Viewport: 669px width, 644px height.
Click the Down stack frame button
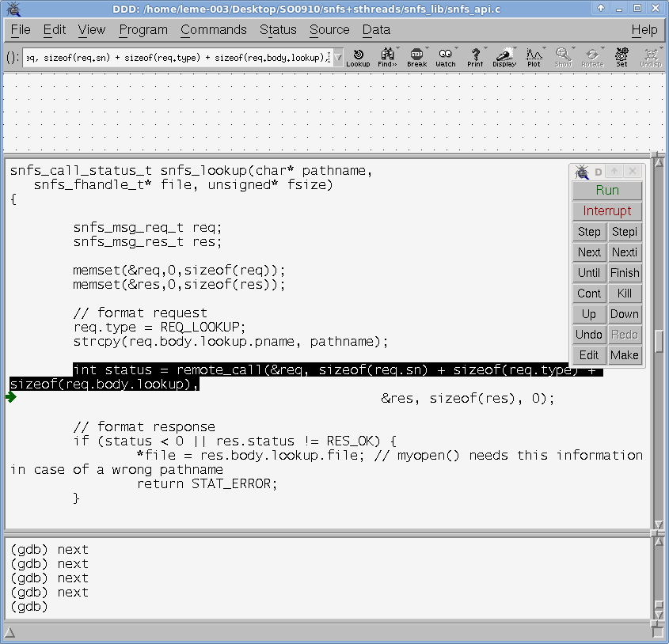pyautogui.click(x=624, y=314)
